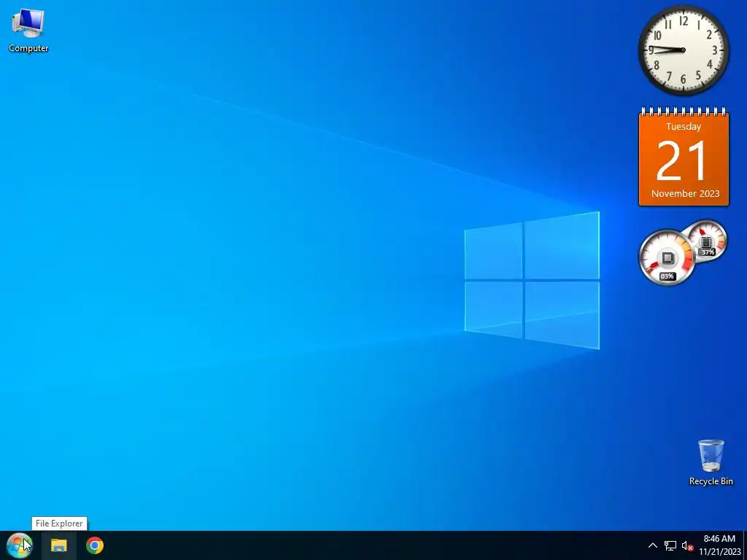Launch Google Chrome from taskbar
The width and height of the screenshot is (747, 560).
point(95,545)
